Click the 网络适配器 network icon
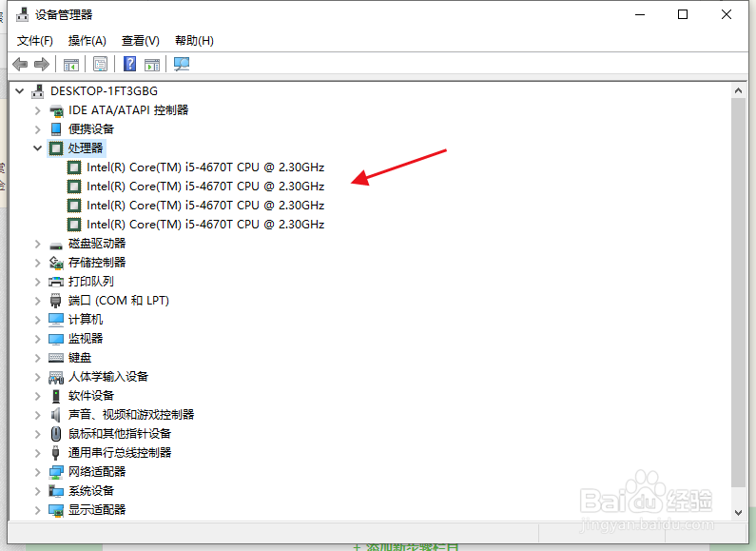The height and width of the screenshot is (551, 756). click(56, 472)
